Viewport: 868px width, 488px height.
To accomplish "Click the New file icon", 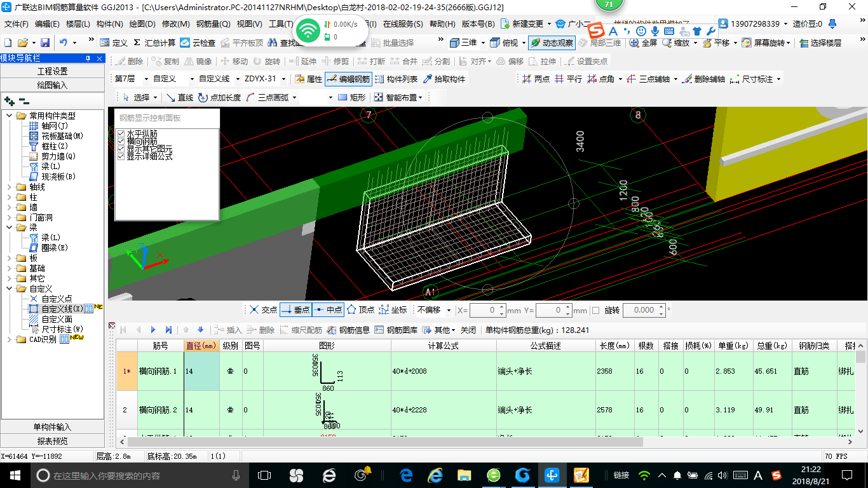I will 8,43.
